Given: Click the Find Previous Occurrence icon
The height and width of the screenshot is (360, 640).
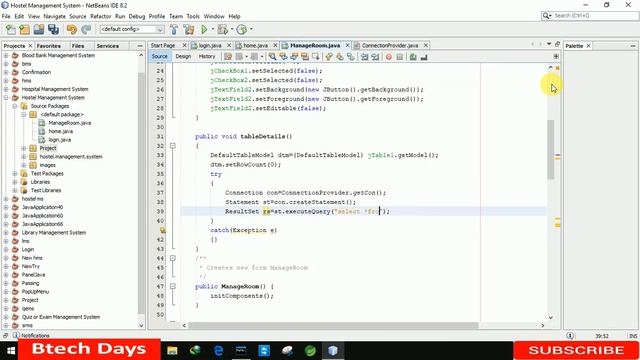Looking at the screenshot, I should click(283, 57).
